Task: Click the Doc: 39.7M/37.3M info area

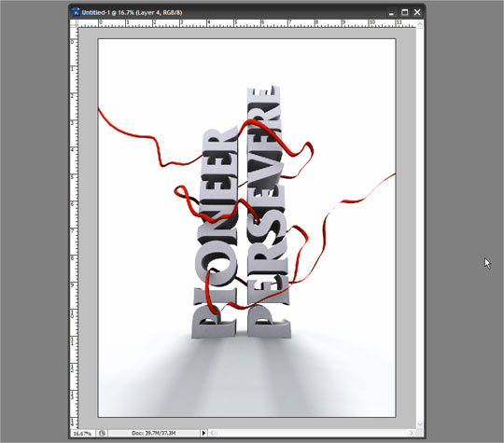Action: point(153,433)
